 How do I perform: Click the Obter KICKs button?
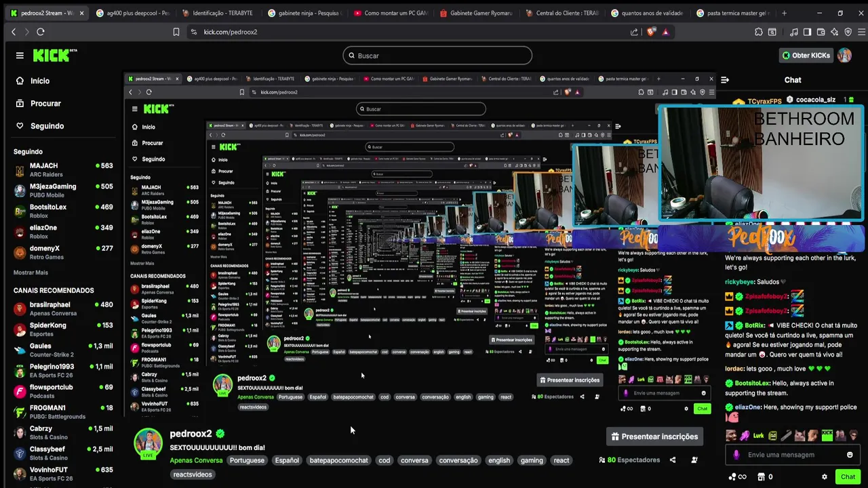[806, 56]
